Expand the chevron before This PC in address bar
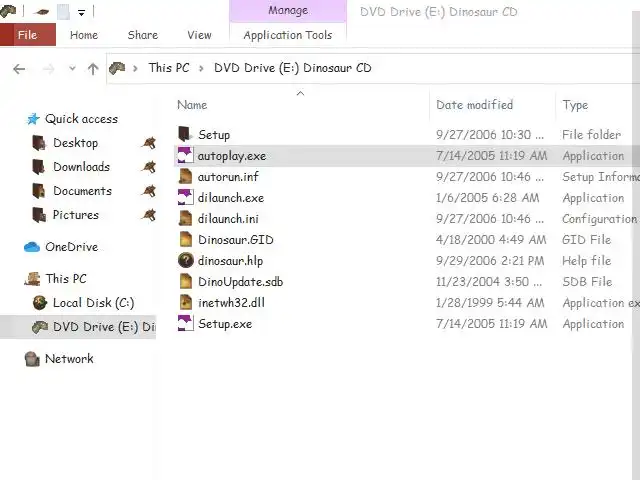 pos(135,68)
